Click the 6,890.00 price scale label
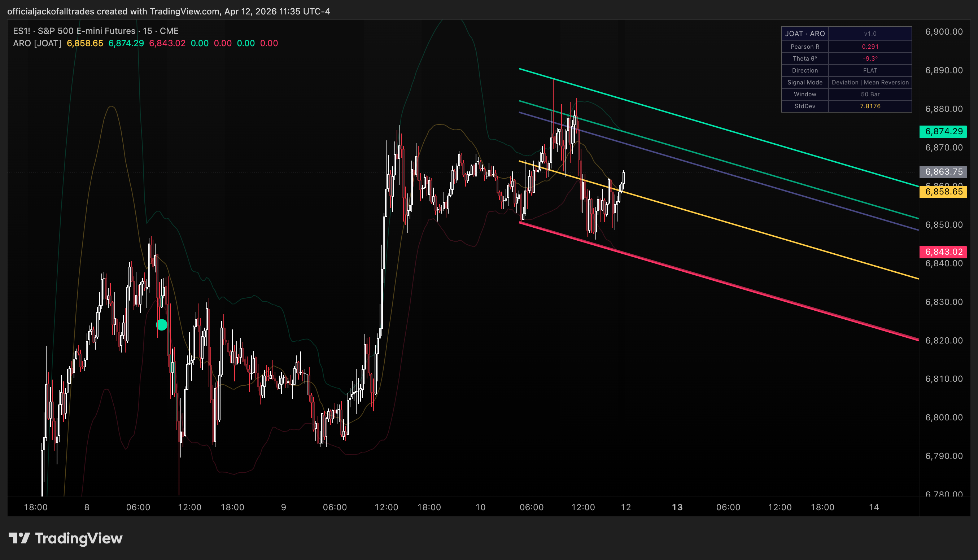The height and width of the screenshot is (560, 978). (x=944, y=70)
